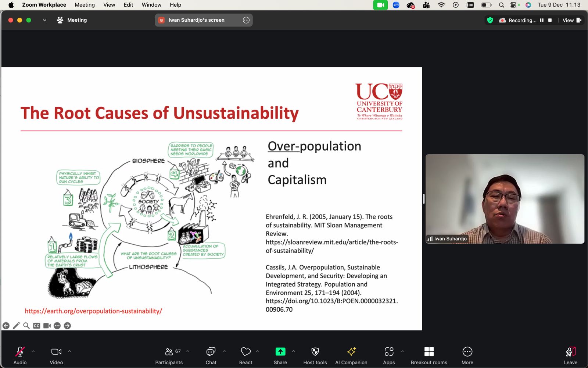Expand video options arrow beside Video

point(69,351)
